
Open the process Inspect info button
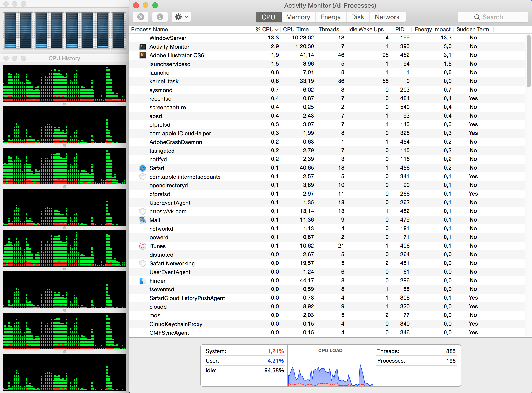pyautogui.click(x=160, y=17)
